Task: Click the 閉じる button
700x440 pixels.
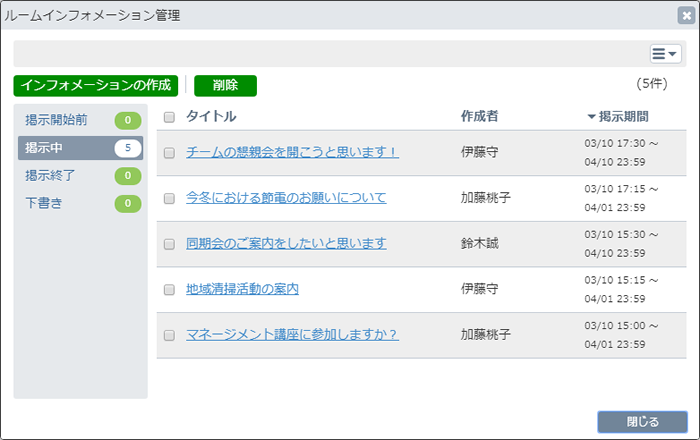Action: [642, 422]
